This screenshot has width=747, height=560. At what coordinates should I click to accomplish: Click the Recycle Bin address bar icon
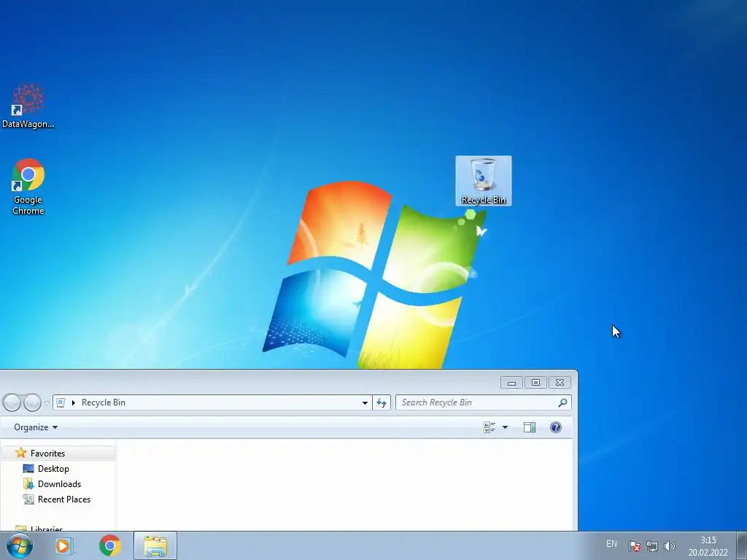pyautogui.click(x=61, y=402)
